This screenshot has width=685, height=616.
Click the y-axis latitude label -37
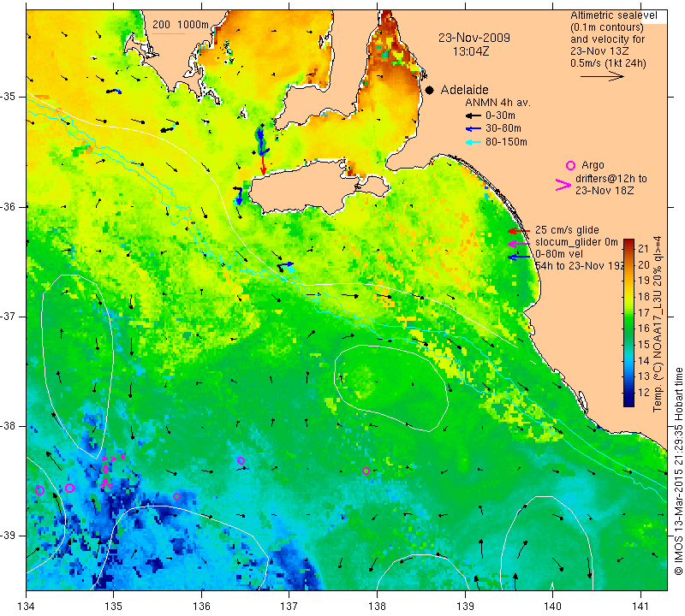9,316
